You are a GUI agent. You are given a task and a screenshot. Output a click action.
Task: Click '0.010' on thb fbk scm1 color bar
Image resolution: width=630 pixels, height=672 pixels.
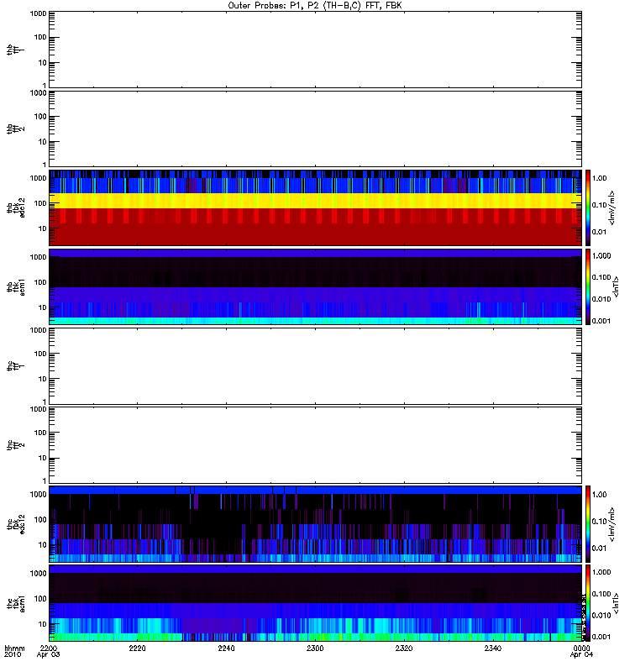pyautogui.click(x=601, y=299)
